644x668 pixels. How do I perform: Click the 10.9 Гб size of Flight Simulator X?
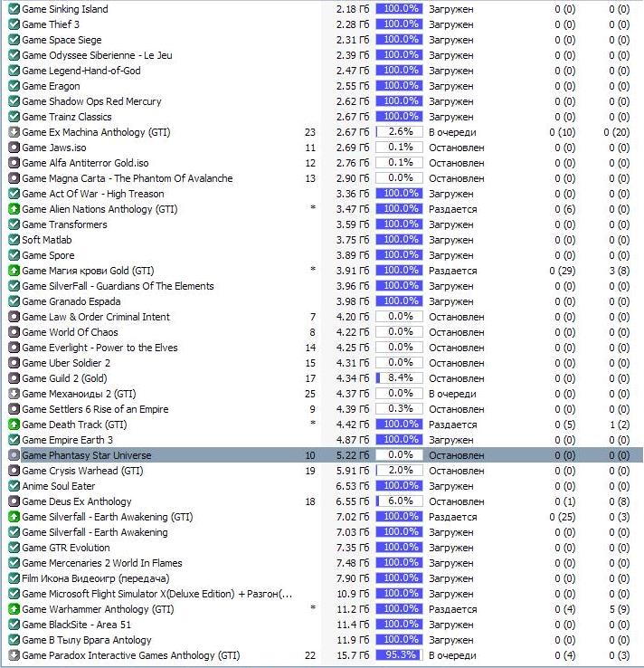tap(353, 594)
